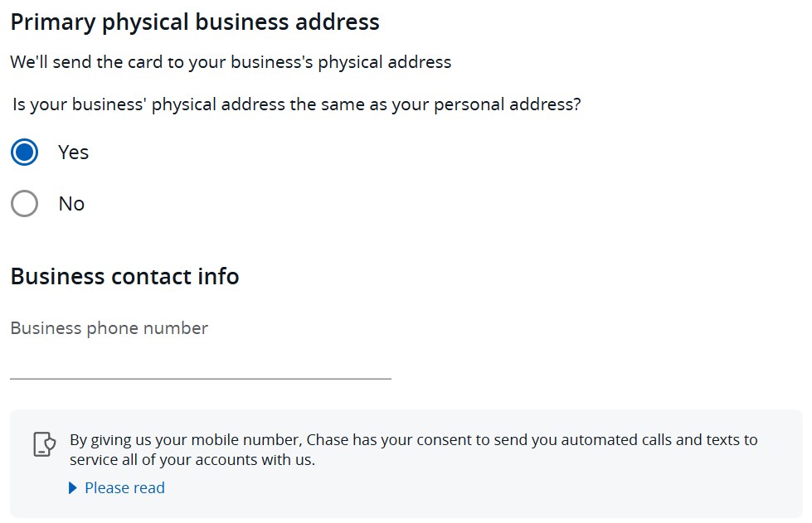Open the Please read link text
The height and width of the screenshot is (523, 812).
[x=124, y=488]
